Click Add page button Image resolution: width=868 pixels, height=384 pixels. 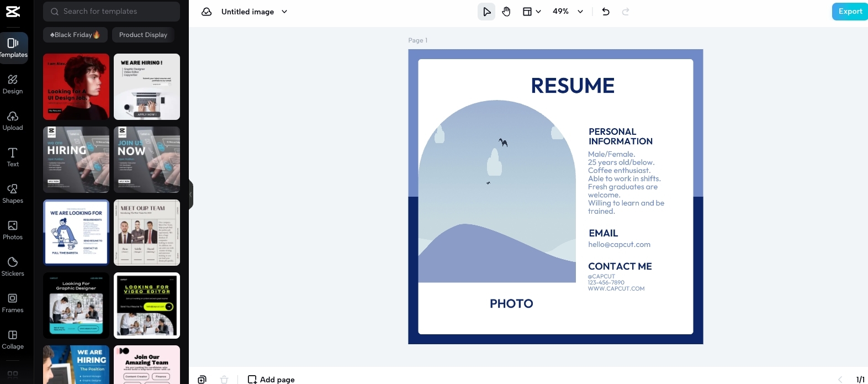[x=271, y=380]
